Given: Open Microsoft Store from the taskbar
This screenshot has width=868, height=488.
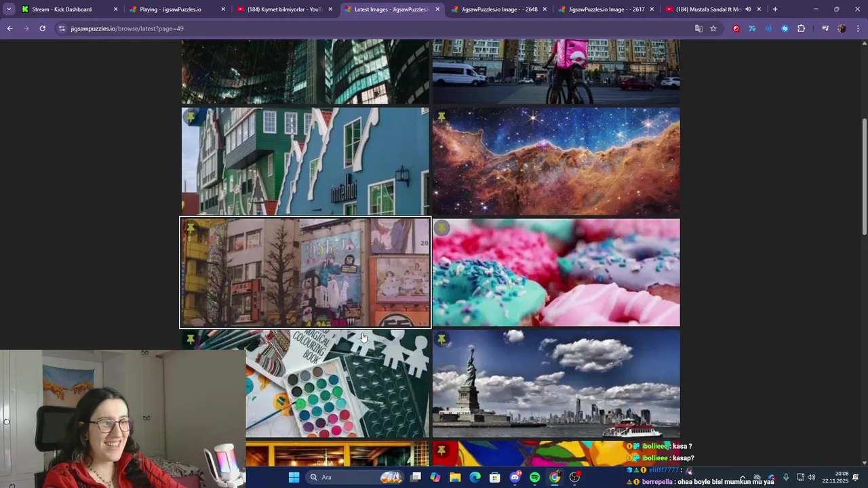Looking at the screenshot, I should tap(495, 477).
